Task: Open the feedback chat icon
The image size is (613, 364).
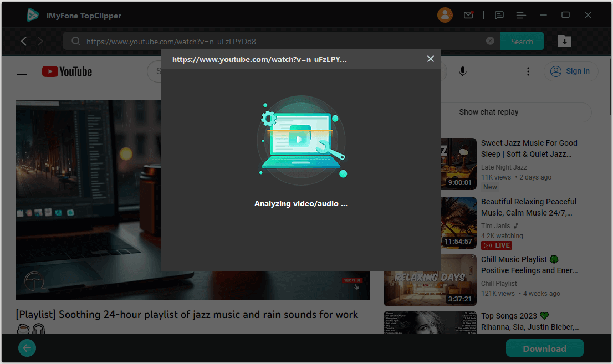Action: coord(499,15)
